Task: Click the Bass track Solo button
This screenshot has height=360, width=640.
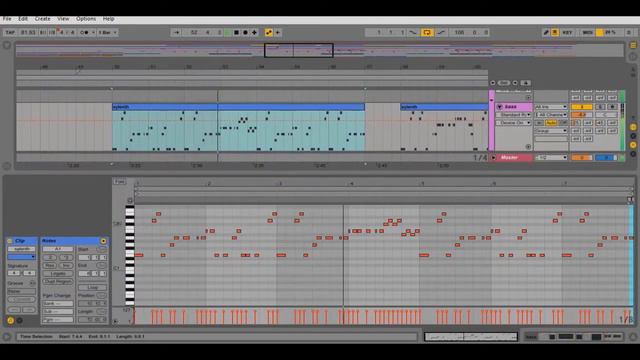Action: pos(600,107)
